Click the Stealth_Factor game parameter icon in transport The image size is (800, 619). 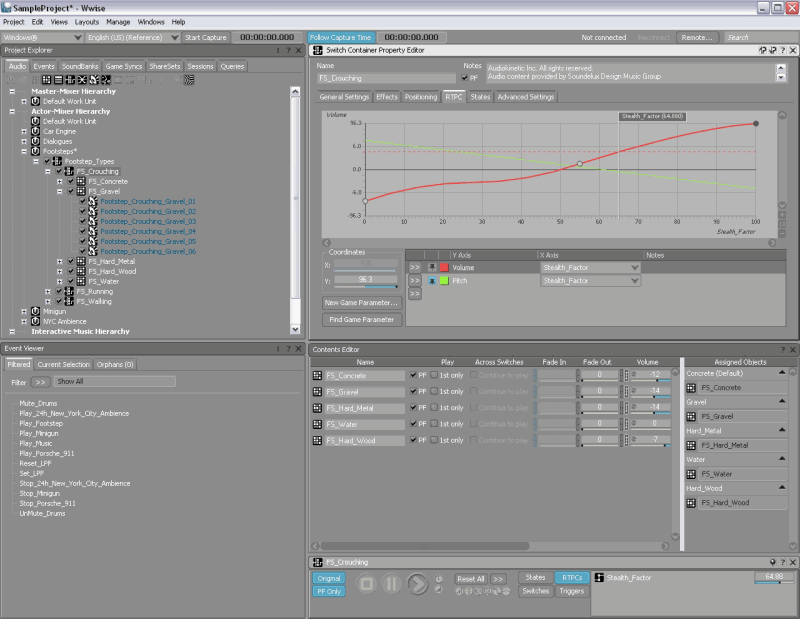pos(599,578)
